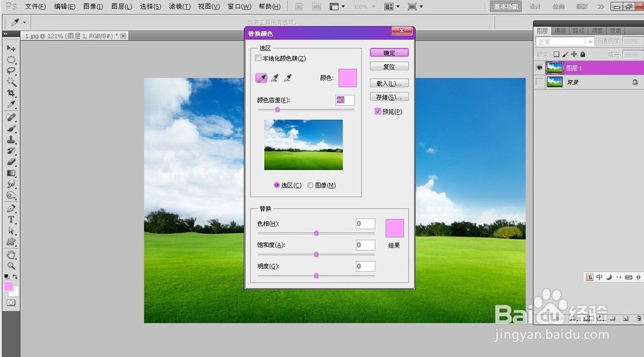Choose the Image radio button

pyautogui.click(x=310, y=186)
